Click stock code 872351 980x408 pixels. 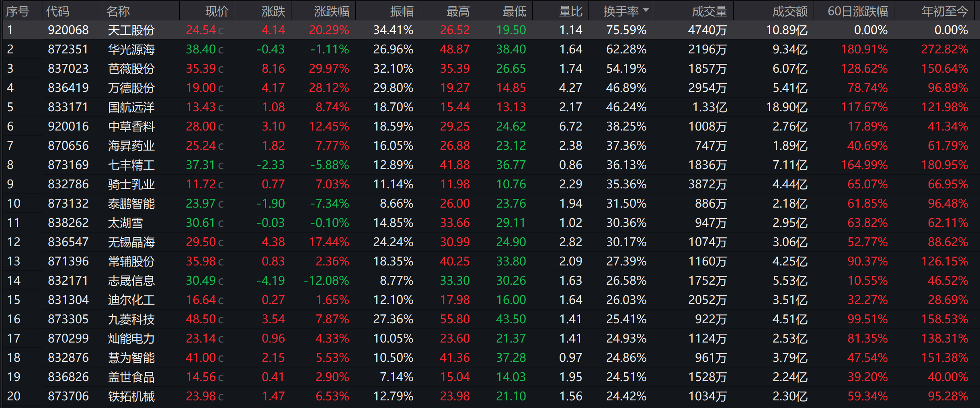68,49
